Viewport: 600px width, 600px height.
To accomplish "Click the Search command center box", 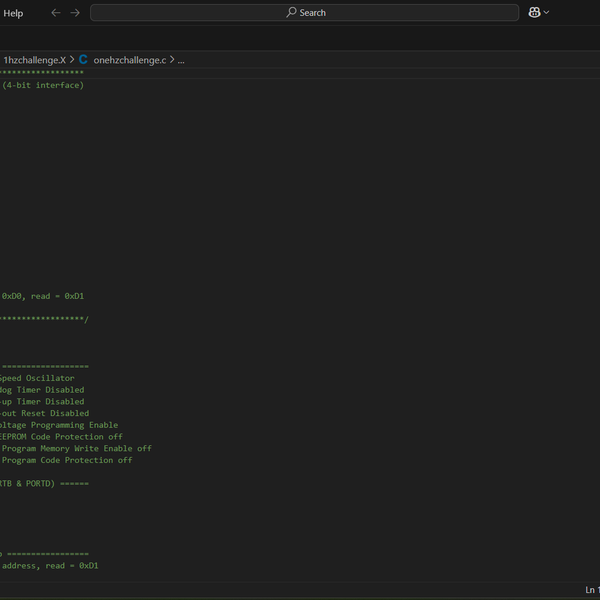I will pyautogui.click(x=305, y=13).
